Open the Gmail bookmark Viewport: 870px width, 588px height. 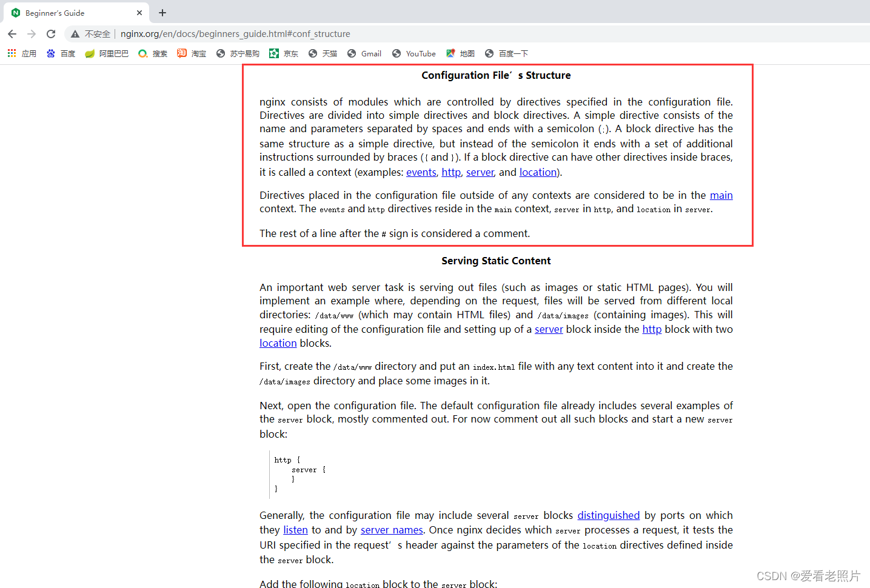[364, 53]
